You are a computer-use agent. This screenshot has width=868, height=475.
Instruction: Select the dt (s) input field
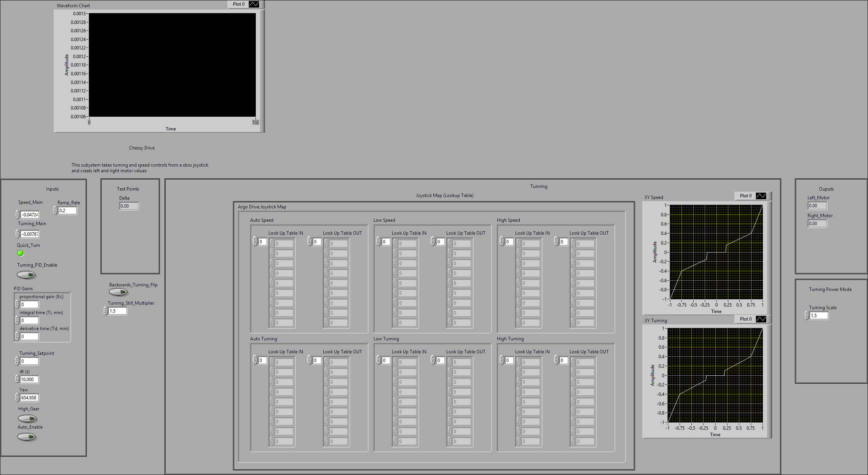point(29,379)
